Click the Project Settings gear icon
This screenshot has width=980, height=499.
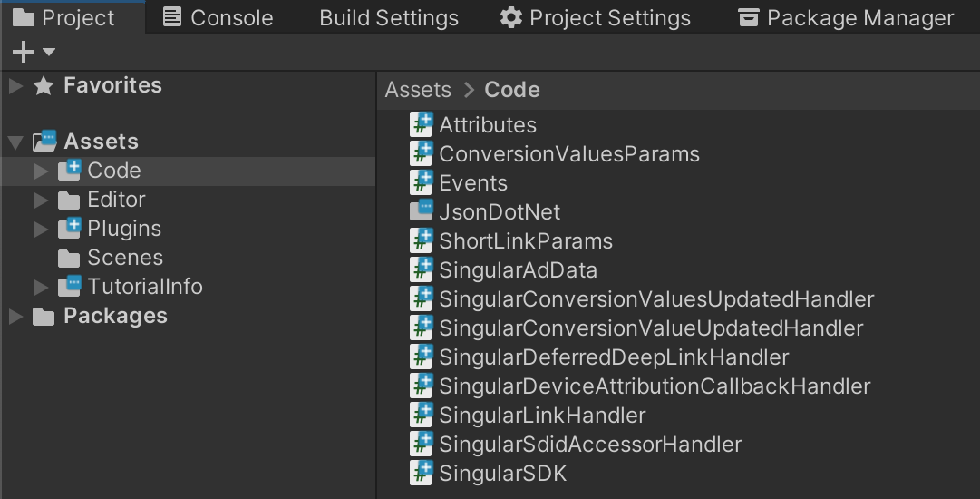[x=510, y=17]
